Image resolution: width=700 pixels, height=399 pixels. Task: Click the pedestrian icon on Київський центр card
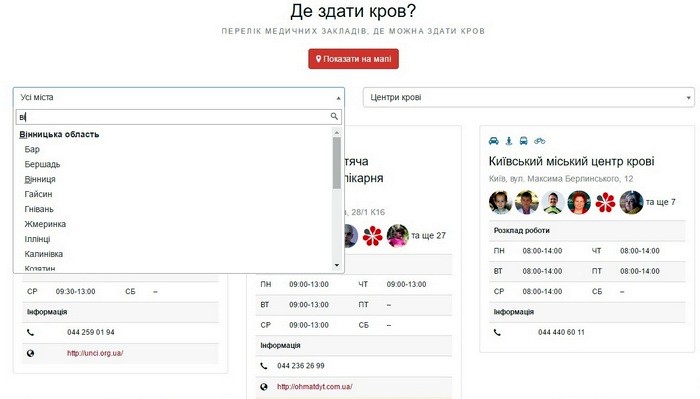tap(508, 141)
